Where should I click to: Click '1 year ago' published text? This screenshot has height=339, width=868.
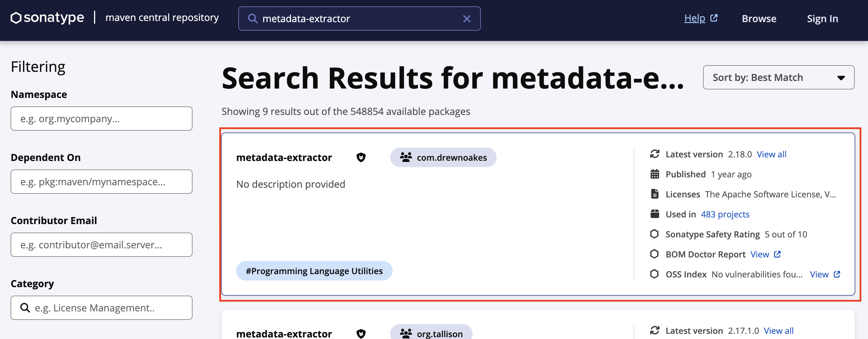[x=731, y=174]
